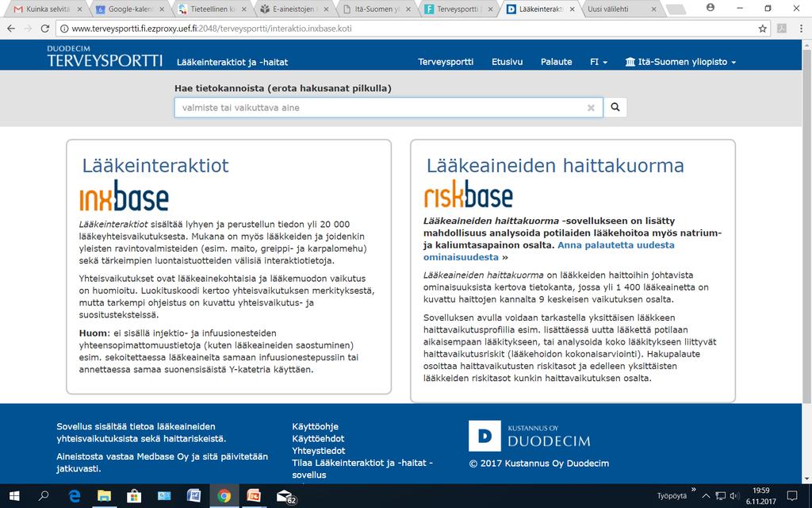Open the Windows Start menu
Screen dimensions: 812x508
(x=14, y=496)
